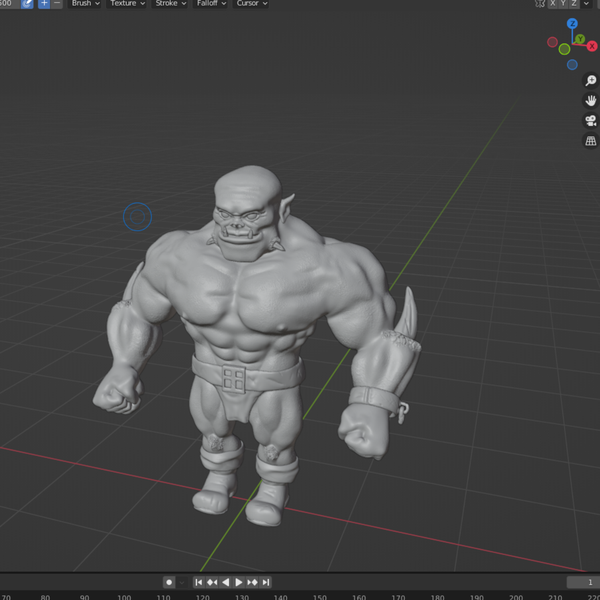Click the blue Z axis on gizmo
Image resolution: width=600 pixels, height=600 pixels.
[572, 24]
